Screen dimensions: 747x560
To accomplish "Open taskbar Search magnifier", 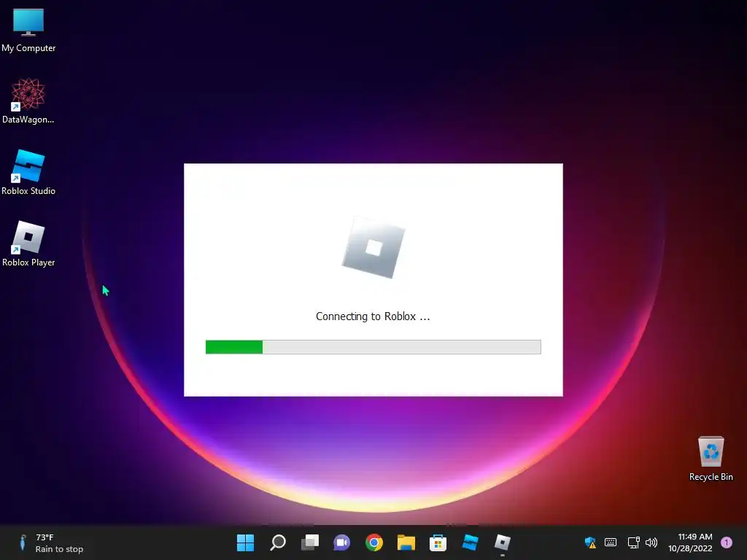I will [x=278, y=542].
